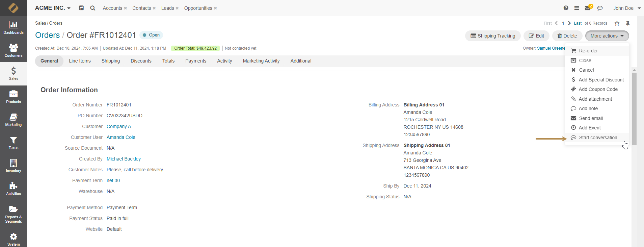Click the scrollbar up arrow

[634, 70]
